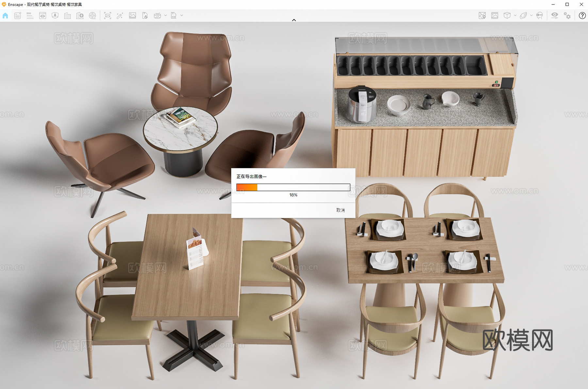The width and height of the screenshot is (588, 389).
Task: Click the wing fly-mode icon
Action: [x=523, y=16]
